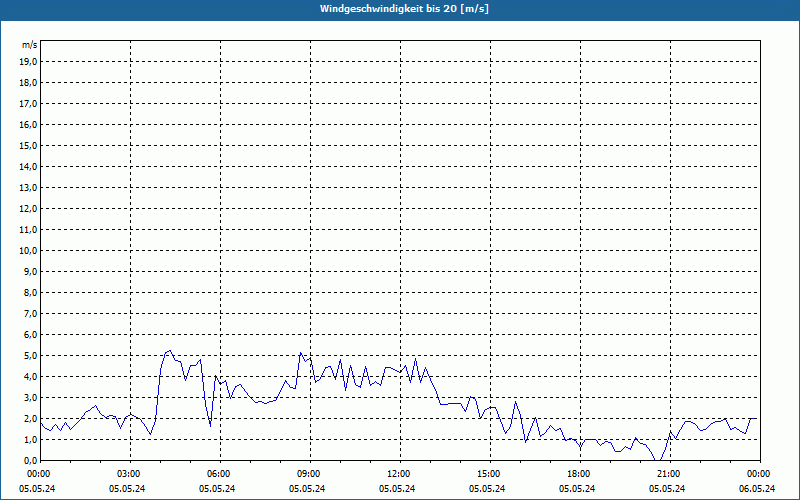Click the "05.05.24" date under 21:00

point(667,488)
